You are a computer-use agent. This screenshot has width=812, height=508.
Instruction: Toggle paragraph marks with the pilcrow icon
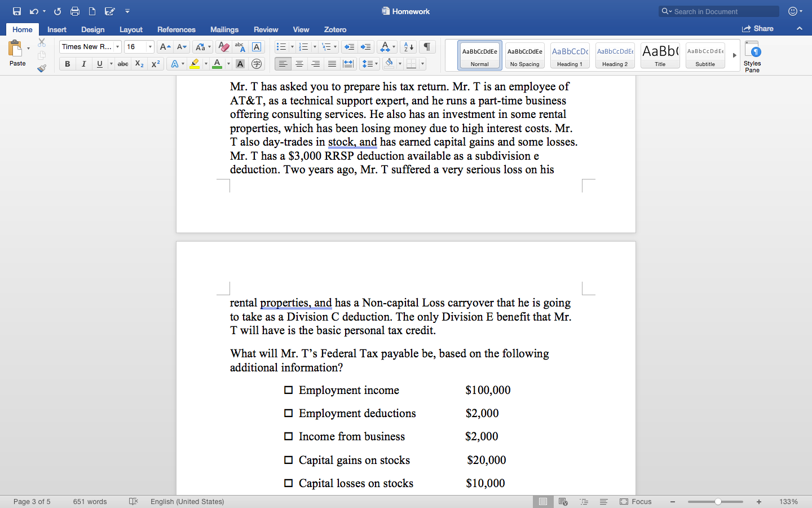427,47
